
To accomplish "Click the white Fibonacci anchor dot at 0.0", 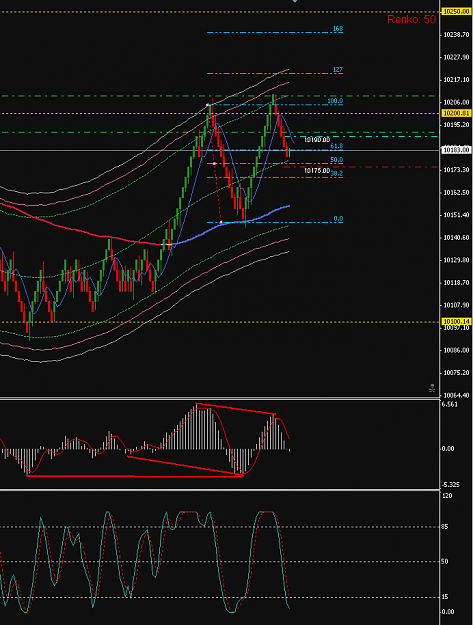I will (x=221, y=222).
